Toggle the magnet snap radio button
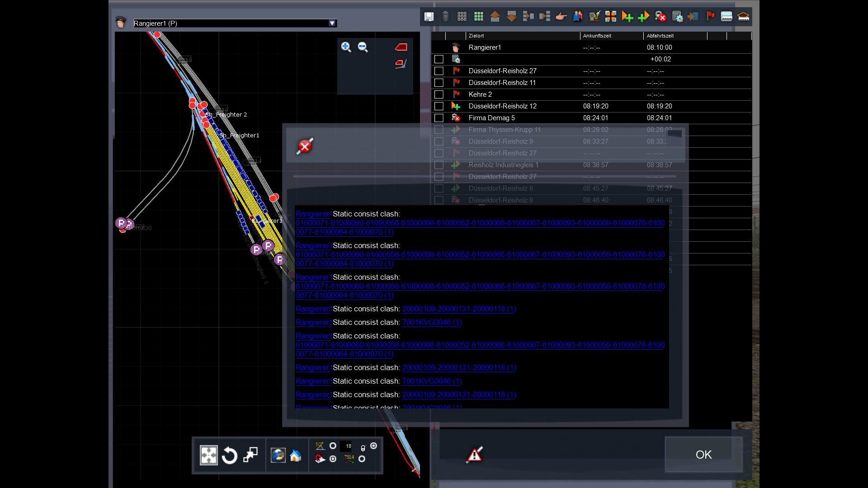868x488 pixels. (x=333, y=459)
